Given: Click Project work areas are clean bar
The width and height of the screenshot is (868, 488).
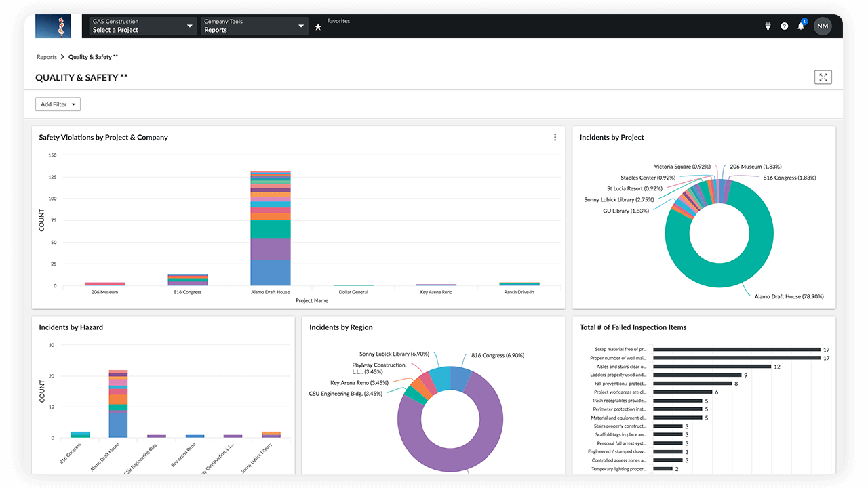Looking at the screenshot, I should [x=682, y=392].
